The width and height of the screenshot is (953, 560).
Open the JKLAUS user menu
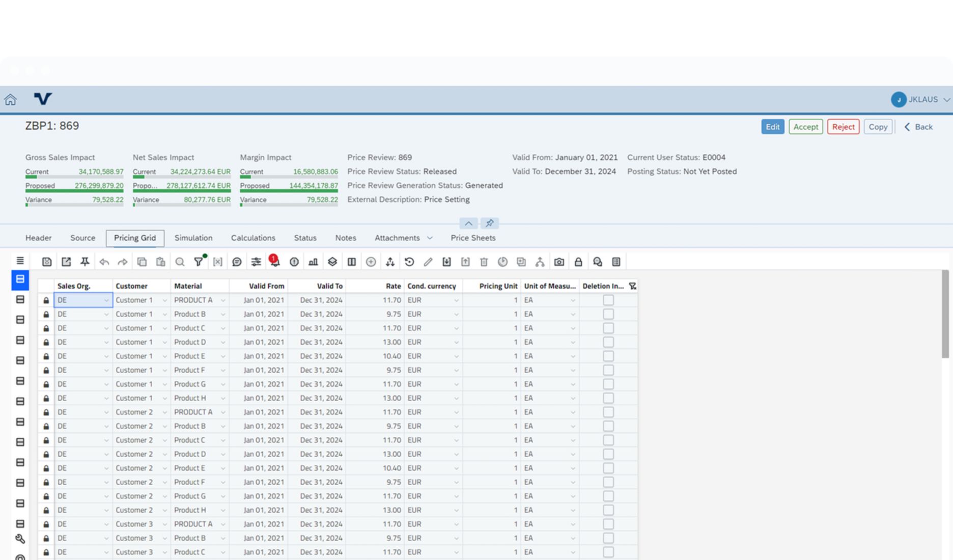pos(921,99)
